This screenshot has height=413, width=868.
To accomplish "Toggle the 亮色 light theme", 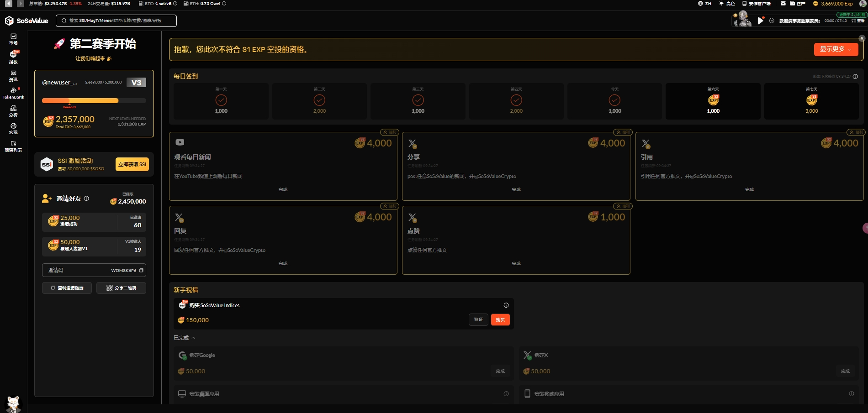I will 727,4.
